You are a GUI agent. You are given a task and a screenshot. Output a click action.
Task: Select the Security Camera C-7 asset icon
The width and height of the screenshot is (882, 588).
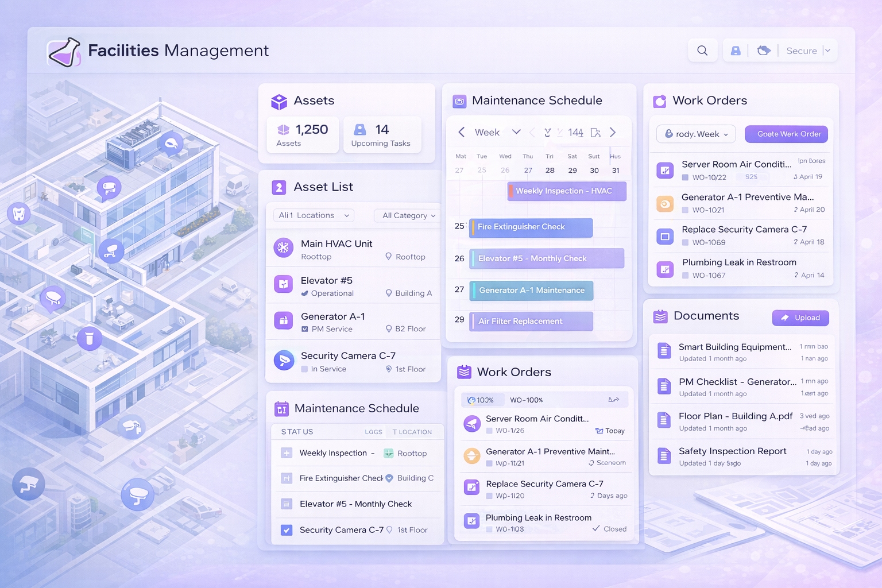tap(283, 360)
